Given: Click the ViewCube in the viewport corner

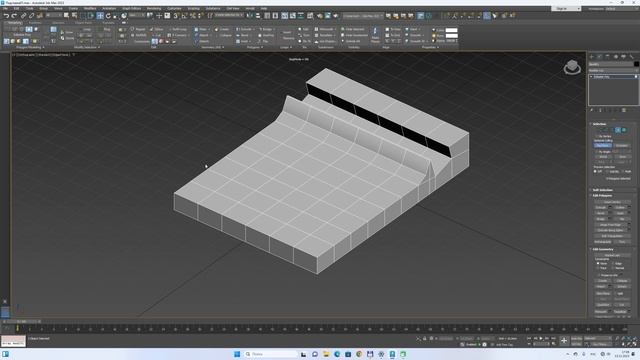Looking at the screenshot, I should point(572,67).
